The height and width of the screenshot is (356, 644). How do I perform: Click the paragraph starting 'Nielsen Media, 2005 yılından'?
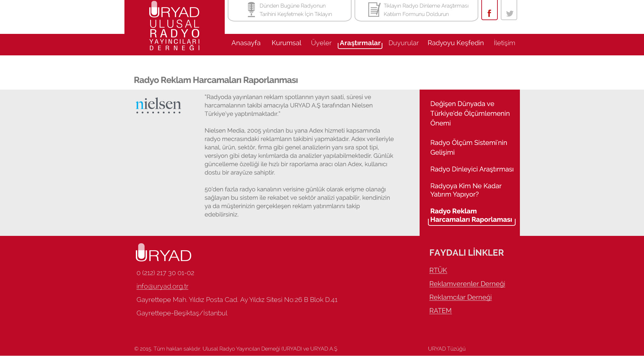[299, 152]
